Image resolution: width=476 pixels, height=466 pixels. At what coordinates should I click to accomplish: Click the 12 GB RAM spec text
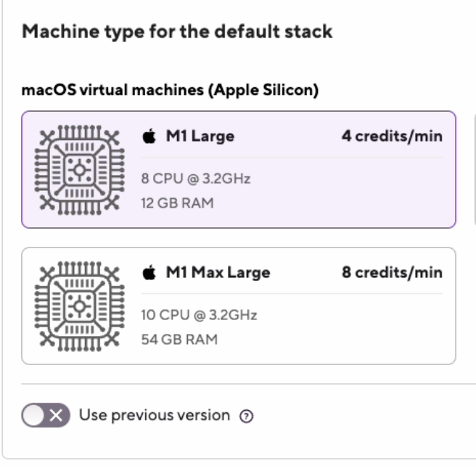pyautogui.click(x=177, y=203)
